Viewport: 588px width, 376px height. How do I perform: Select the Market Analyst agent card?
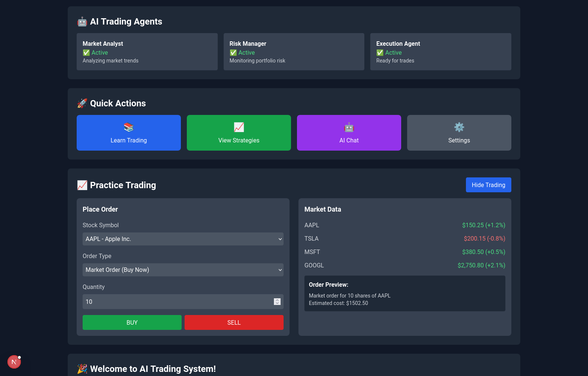[x=147, y=52]
